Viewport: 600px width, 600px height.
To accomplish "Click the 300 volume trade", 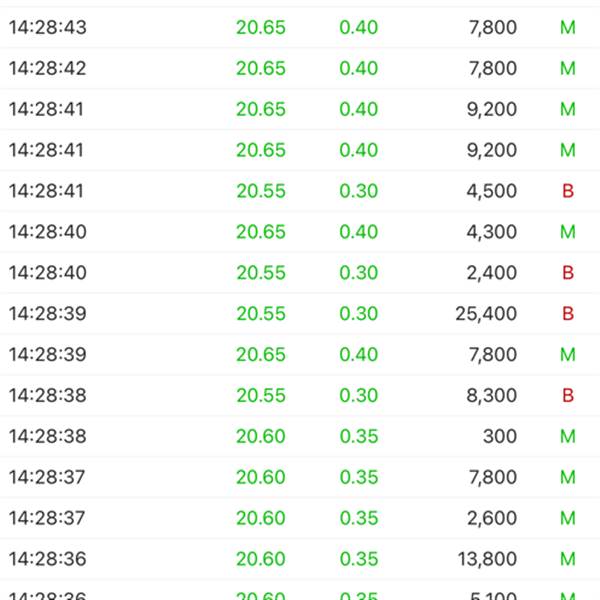I will click(x=502, y=437).
